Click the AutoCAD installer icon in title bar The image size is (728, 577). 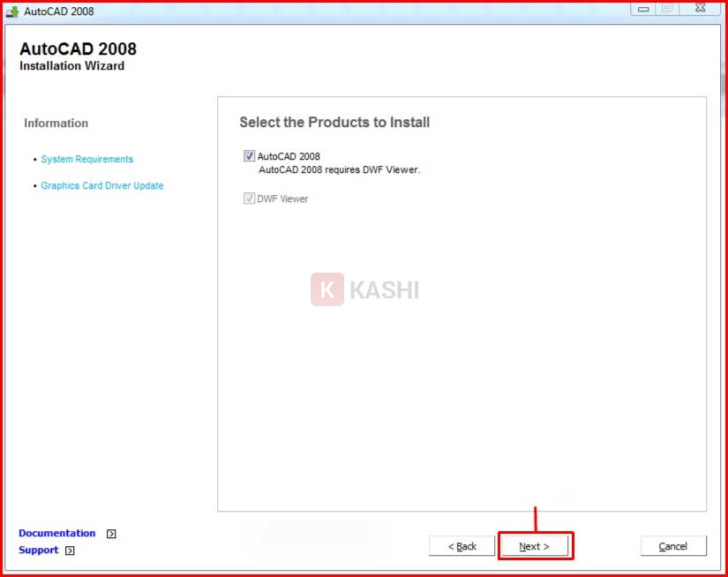point(12,11)
